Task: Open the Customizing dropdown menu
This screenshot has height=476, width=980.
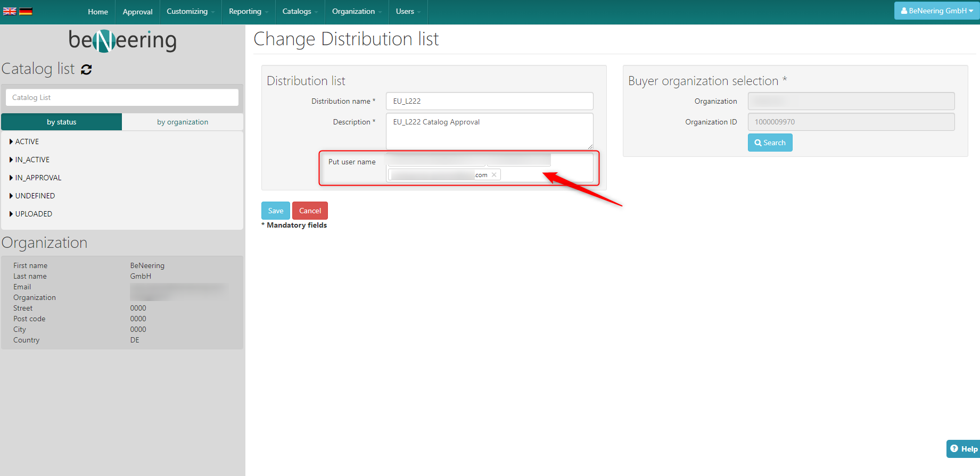Action: pyautogui.click(x=190, y=12)
